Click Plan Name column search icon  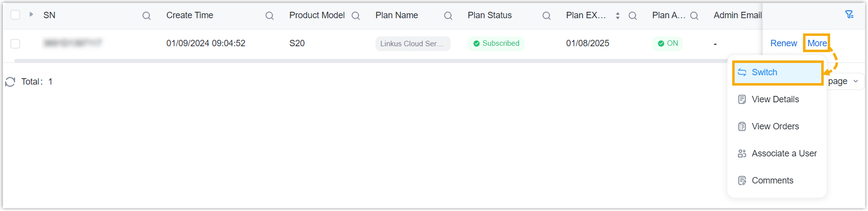448,16
